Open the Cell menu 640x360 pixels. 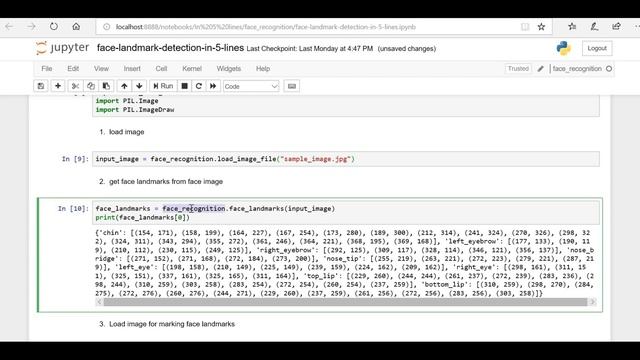point(161,69)
